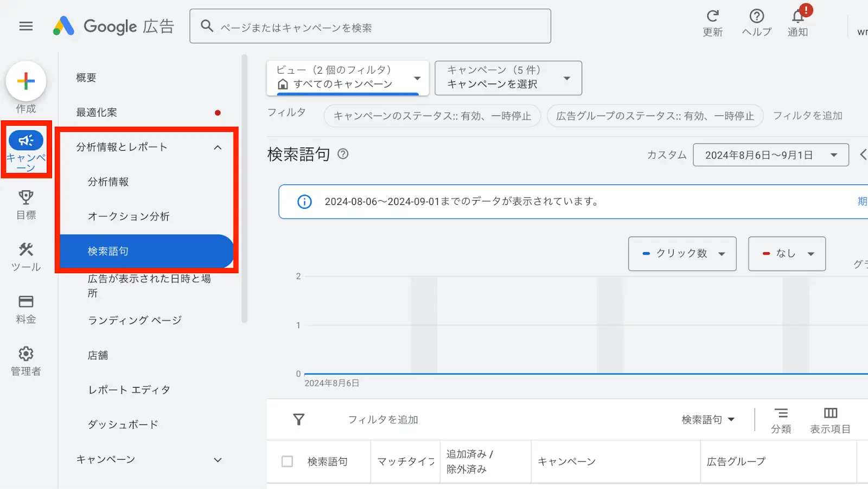
Task: Select レポート エディタ in side menu
Action: [129, 390]
